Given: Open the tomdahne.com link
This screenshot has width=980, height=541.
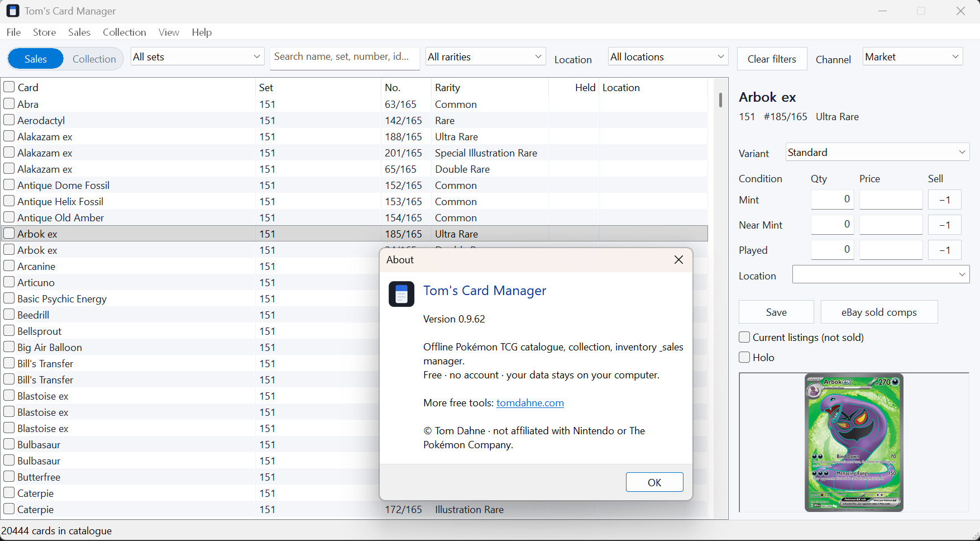Looking at the screenshot, I should (530, 403).
